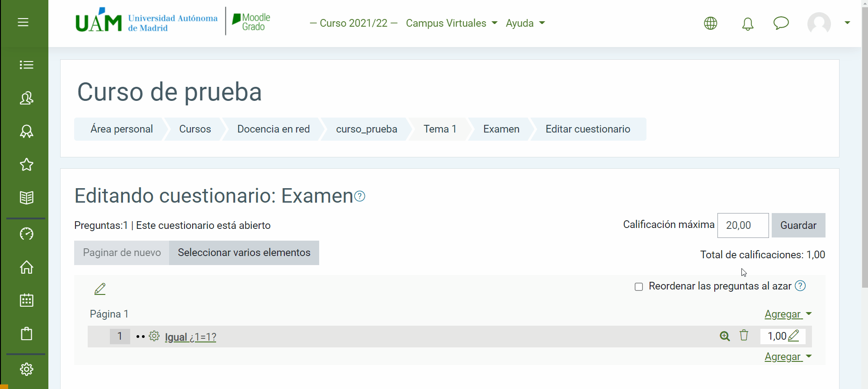The image size is (868, 389).
Task: Open notifications bell icon
Action: [748, 24]
